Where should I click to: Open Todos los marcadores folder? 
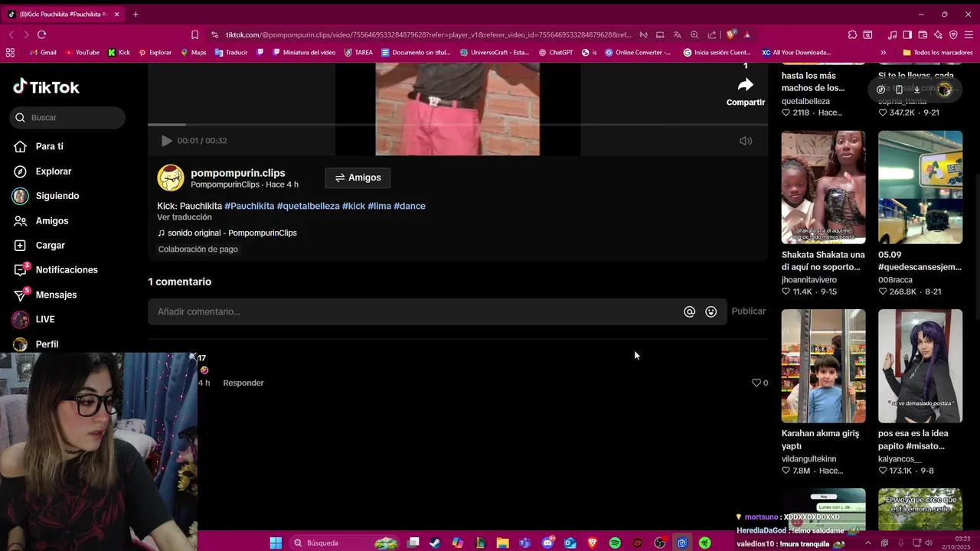pos(938,53)
